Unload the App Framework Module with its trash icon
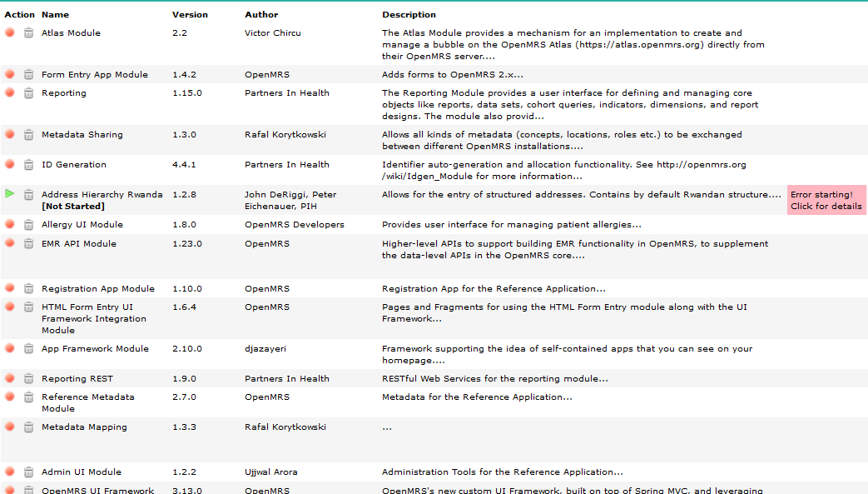This screenshot has height=494, width=868. coord(28,348)
